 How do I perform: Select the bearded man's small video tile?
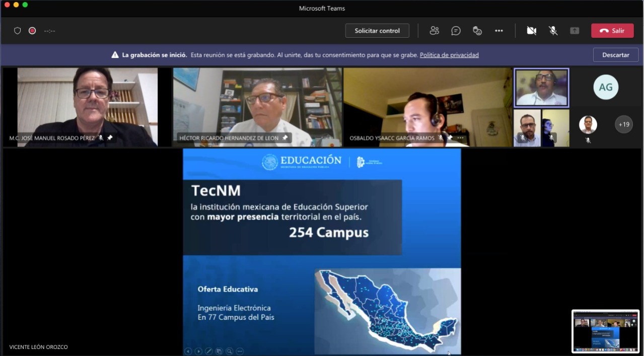[x=527, y=128]
